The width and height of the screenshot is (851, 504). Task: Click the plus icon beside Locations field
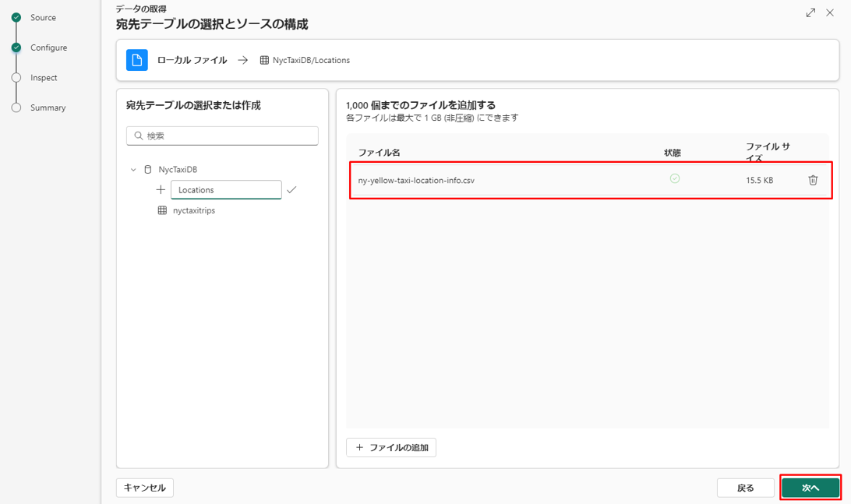(x=161, y=190)
